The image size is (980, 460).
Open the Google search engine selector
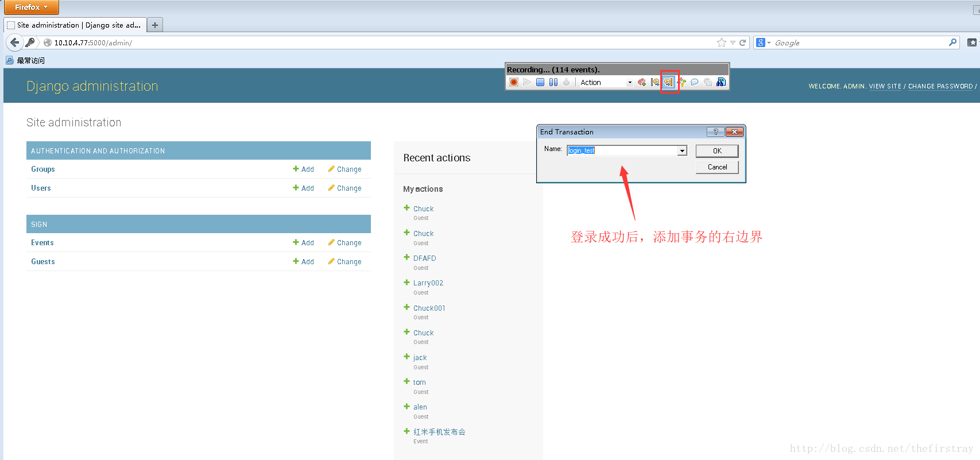[763, 42]
